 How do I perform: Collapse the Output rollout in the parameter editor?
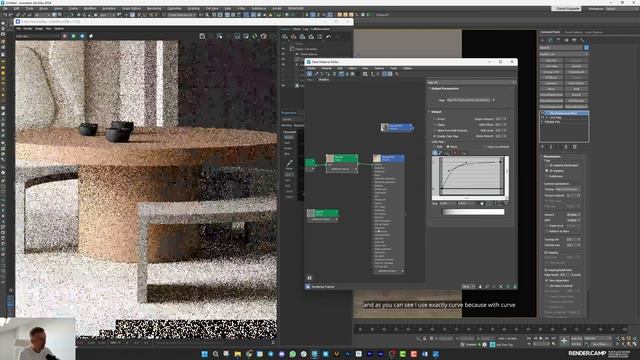pos(436,111)
